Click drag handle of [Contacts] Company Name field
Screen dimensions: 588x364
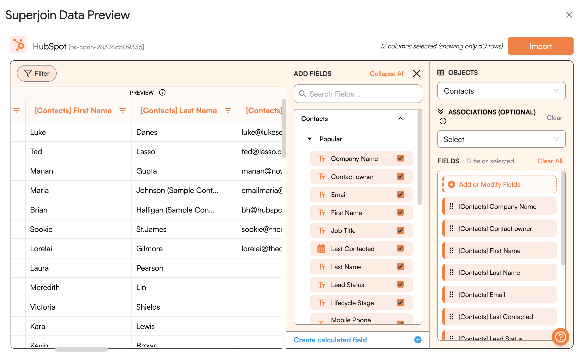tap(451, 207)
